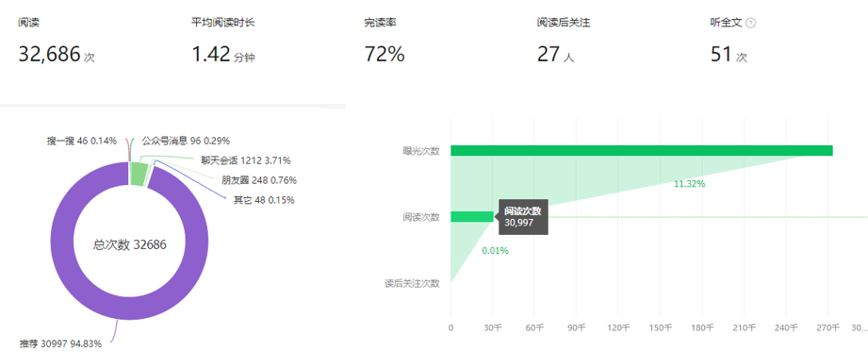Click the 朋友圈 248 0.76% label

[259, 180]
